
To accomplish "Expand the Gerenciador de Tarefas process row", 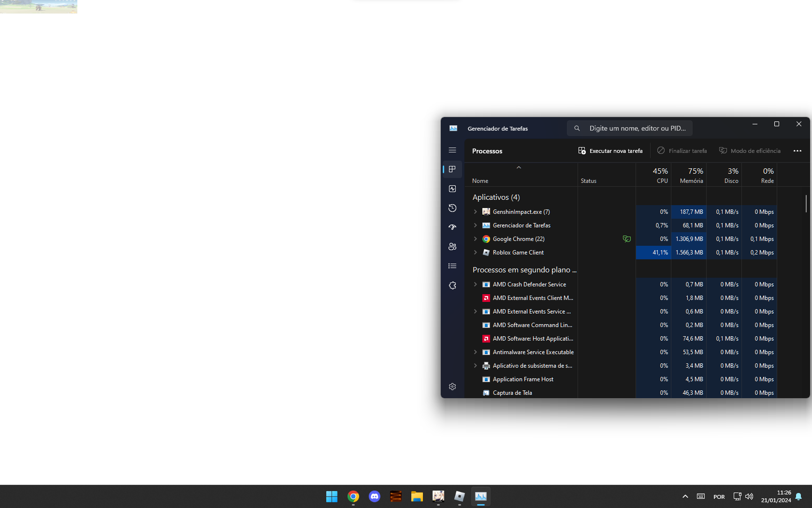I will pyautogui.click(x=476, y=225).
